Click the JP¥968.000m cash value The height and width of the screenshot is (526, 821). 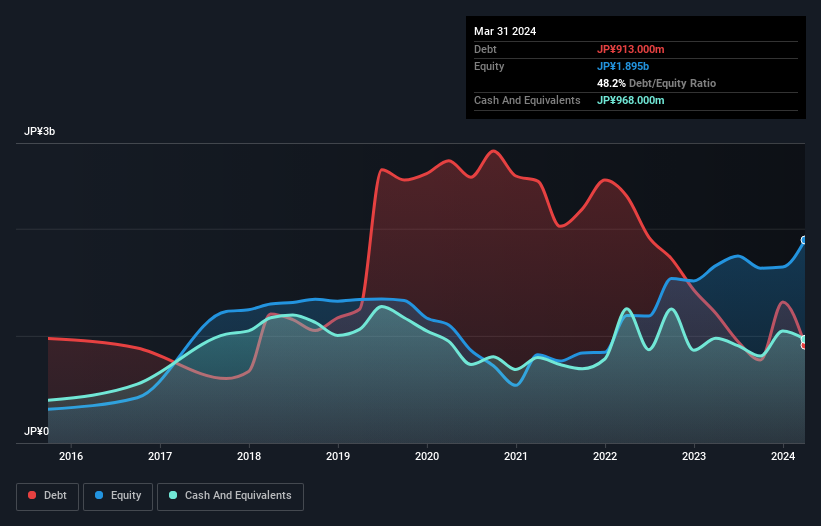click(630, 100)
